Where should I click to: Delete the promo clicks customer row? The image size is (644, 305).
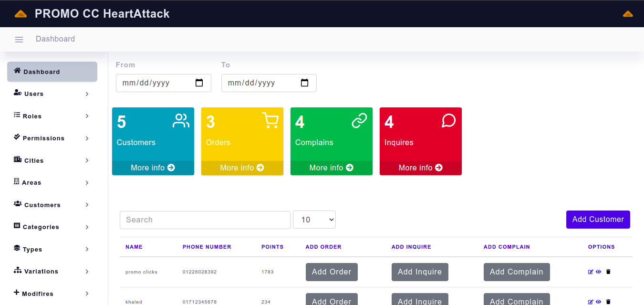(608, 272)
